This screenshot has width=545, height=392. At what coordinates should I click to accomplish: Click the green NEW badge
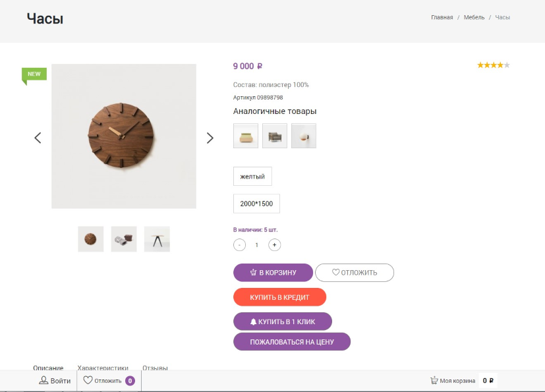point(34,74)
